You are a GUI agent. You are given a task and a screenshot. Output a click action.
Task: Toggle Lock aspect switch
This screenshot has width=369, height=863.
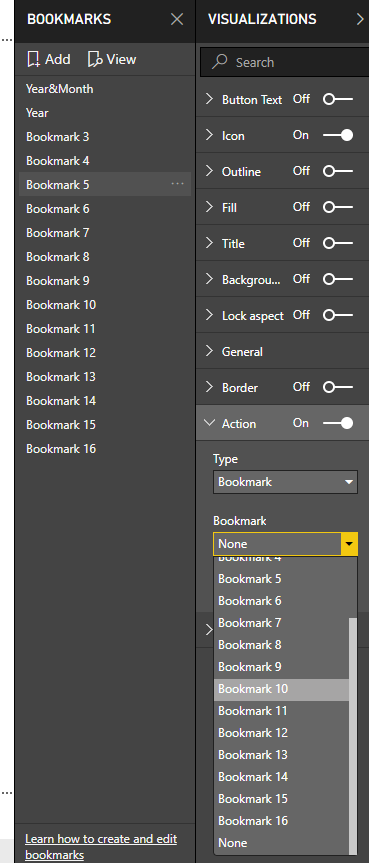coord(338,315)
